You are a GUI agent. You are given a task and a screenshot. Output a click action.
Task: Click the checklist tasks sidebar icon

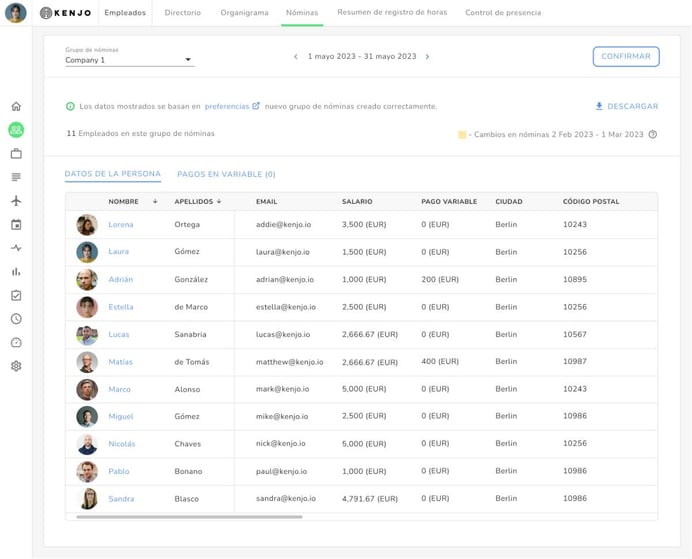point(16,296)
